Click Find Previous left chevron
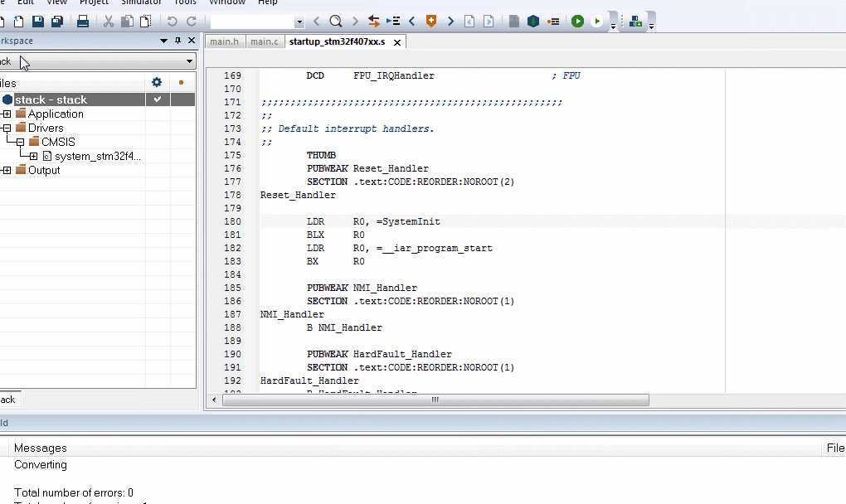The image size is (846, 504). [317, 22]
